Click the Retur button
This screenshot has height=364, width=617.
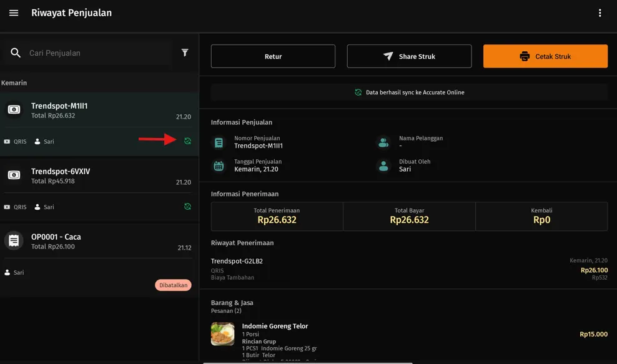pyautogui.click(x=273, y=56)
